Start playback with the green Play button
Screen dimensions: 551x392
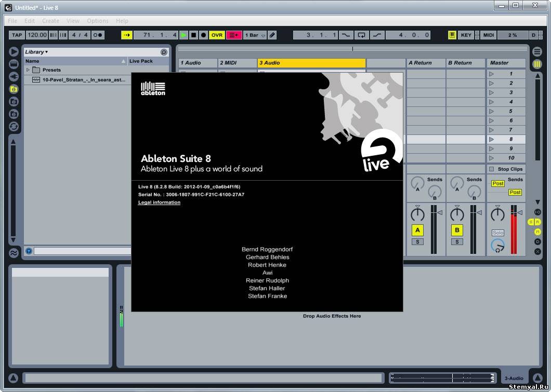183,35
